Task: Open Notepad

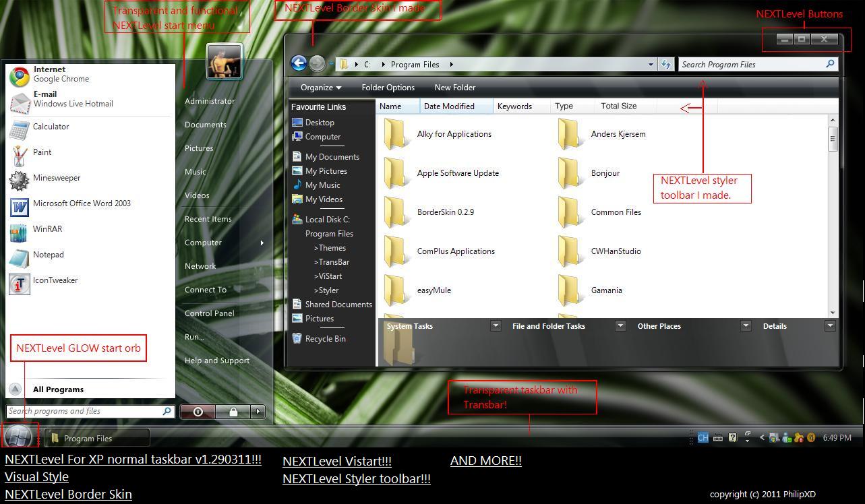Action: 48,254
